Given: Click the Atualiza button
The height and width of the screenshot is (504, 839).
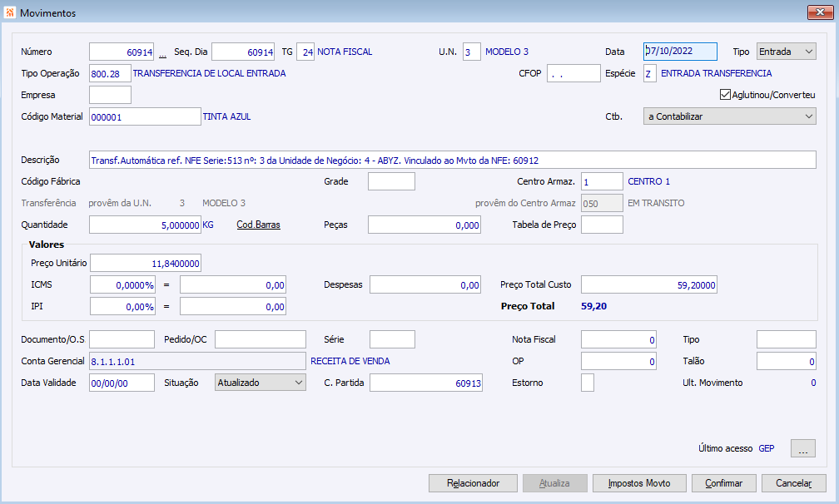Looking at the screenshot, I should (554, 483).
